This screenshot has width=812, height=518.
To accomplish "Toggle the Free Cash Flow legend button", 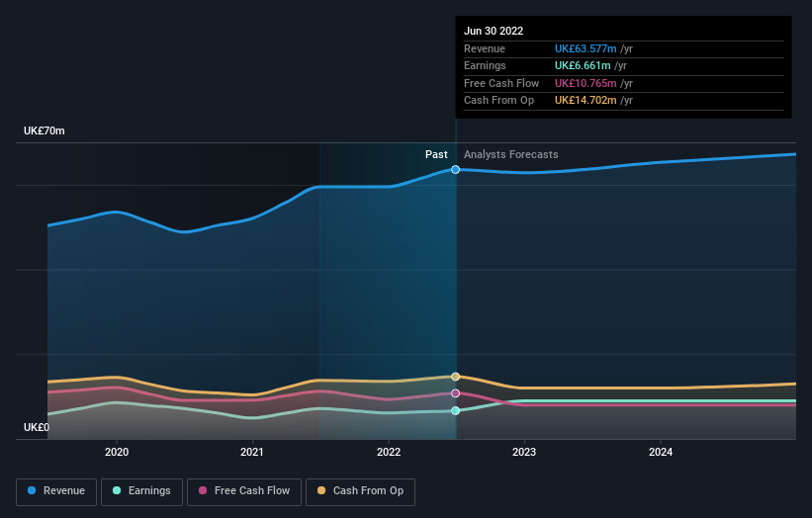I will tap(244, 491).
